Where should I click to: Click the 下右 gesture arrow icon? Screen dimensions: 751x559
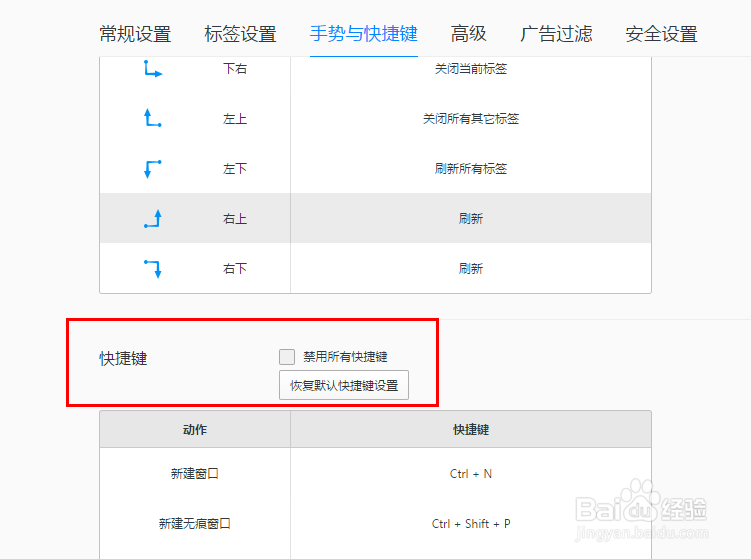tap(153, 68)
